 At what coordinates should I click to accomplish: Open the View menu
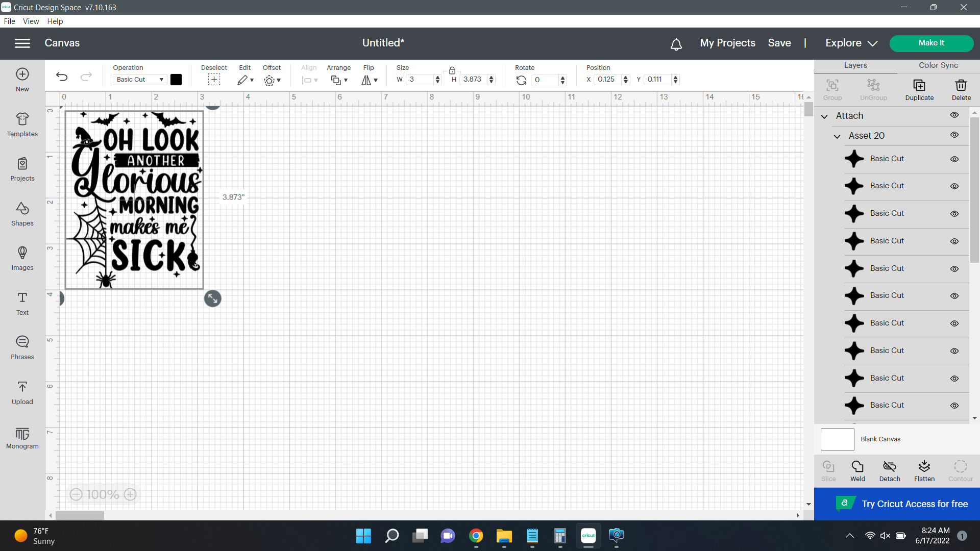(x=31, y=21)
